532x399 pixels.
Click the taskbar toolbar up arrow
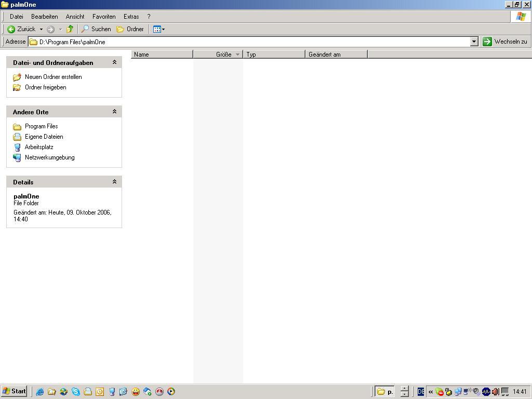pyautogui.click(x=404, y=389)
